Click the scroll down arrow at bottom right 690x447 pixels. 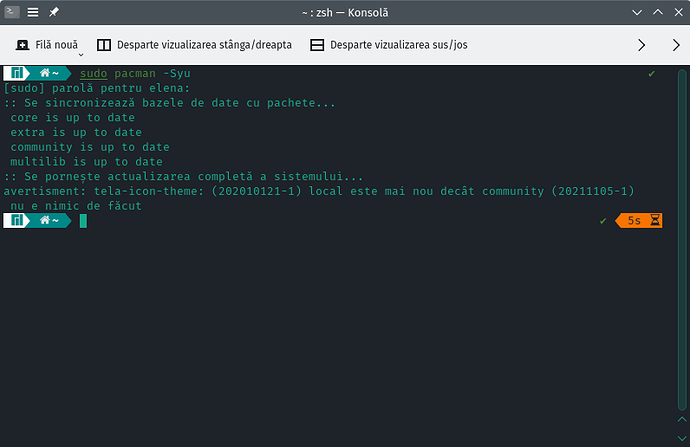(x=682, y=438)
